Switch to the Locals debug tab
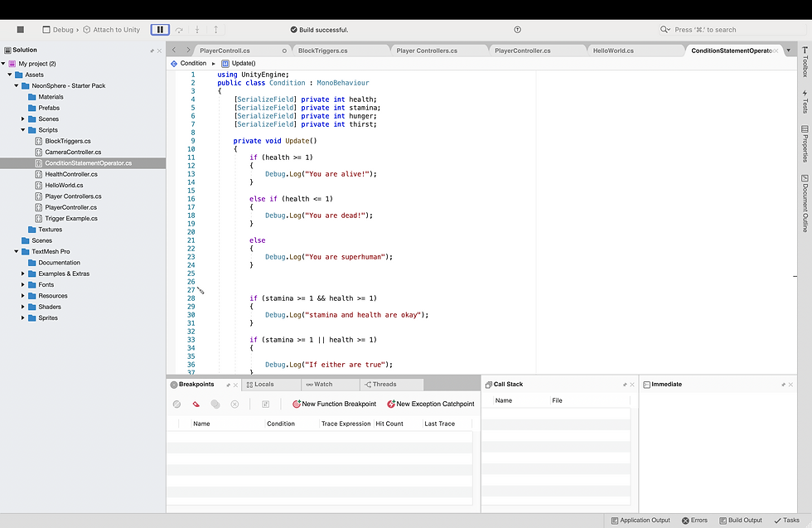 263,385
